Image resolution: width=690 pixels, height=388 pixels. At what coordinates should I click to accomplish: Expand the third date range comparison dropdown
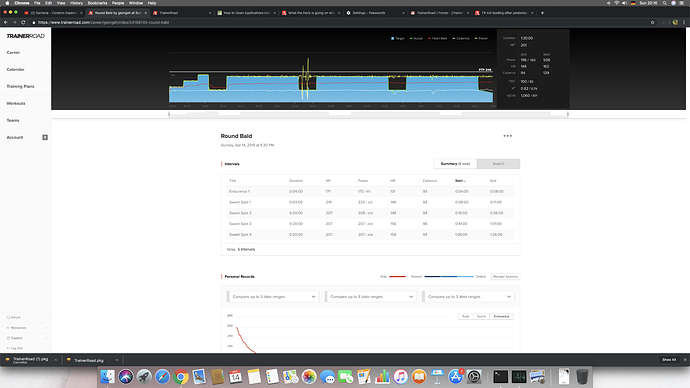[x=468, y=296]
